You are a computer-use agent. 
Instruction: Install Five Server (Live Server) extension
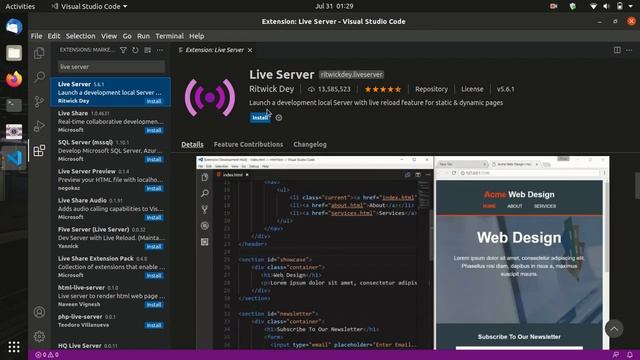coord(154,247)
